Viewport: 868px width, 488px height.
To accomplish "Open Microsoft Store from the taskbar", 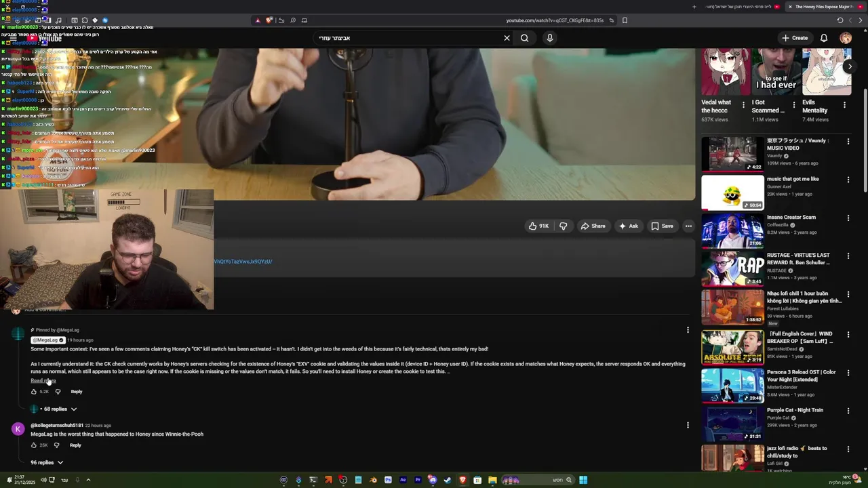I will [477, 480].
